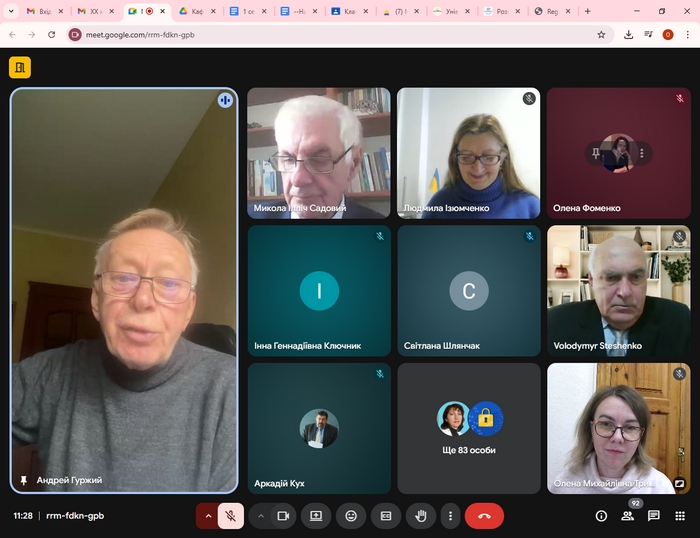Click the yellow companion icon at top left
Image resolution: width=700 pixels, height=538 pixels.
coord(20,67)
